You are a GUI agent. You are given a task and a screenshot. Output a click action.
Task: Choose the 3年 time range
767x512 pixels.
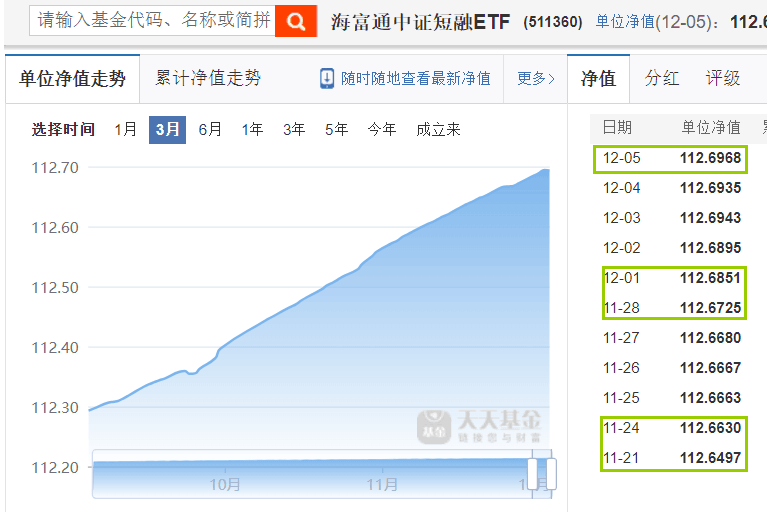point(294,130)
